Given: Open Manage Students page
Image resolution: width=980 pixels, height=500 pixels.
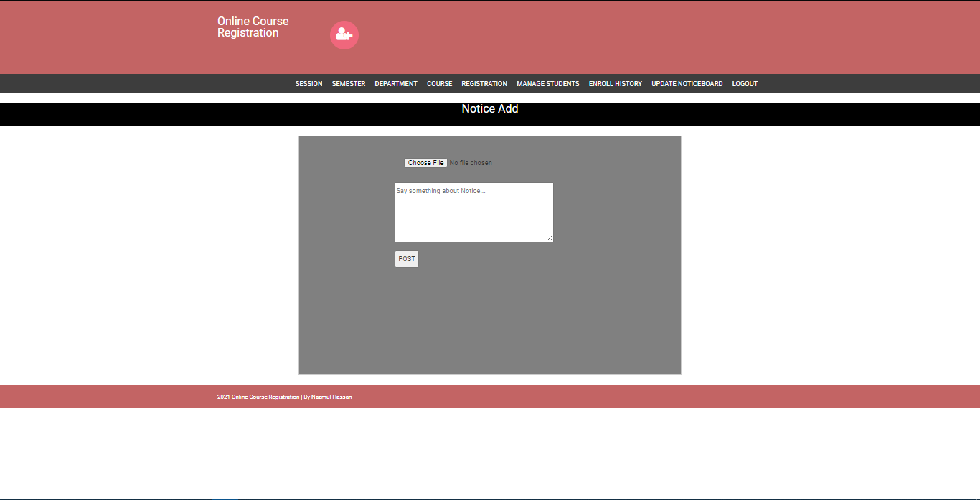Looking at the screenshot, I should click(548, 84).
